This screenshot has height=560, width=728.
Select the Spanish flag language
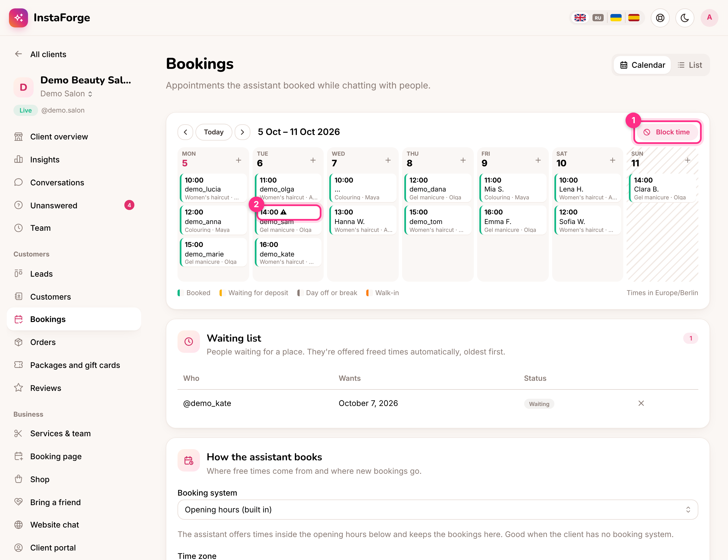(x=634, y=18)
